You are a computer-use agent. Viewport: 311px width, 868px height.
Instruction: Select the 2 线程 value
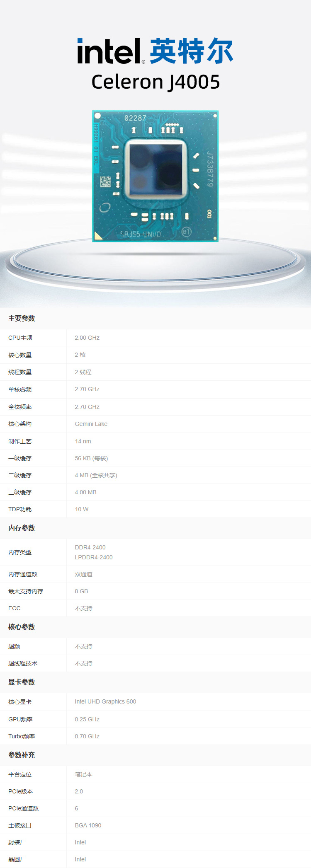[83, 372]
